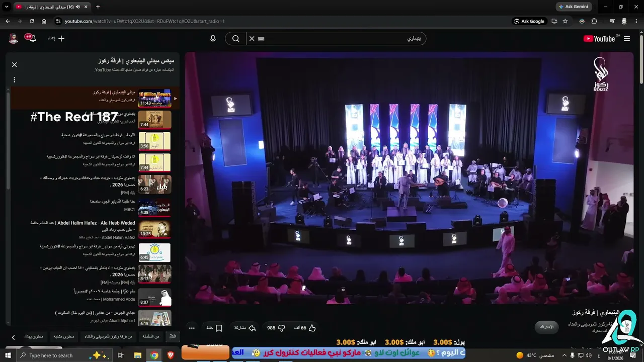This screenshot has width=644, height=362.
Task: Close the mix playlist panel
Action: click(14, 65)
